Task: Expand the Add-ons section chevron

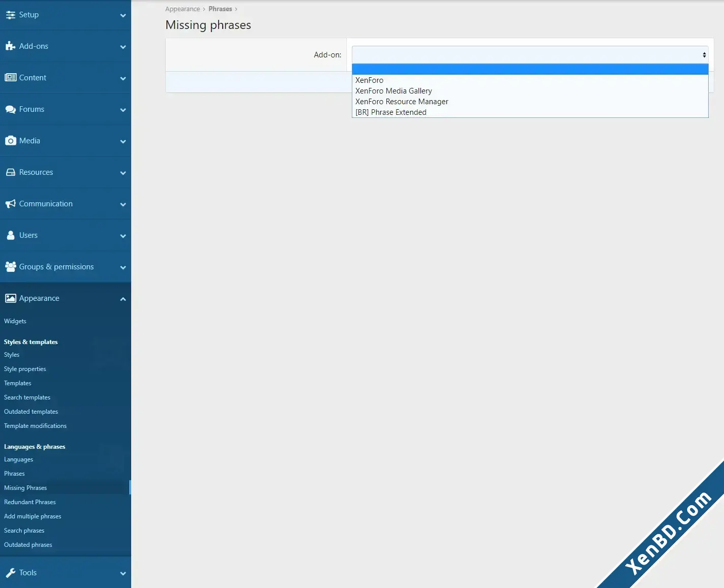Action: tap(123, 47)
